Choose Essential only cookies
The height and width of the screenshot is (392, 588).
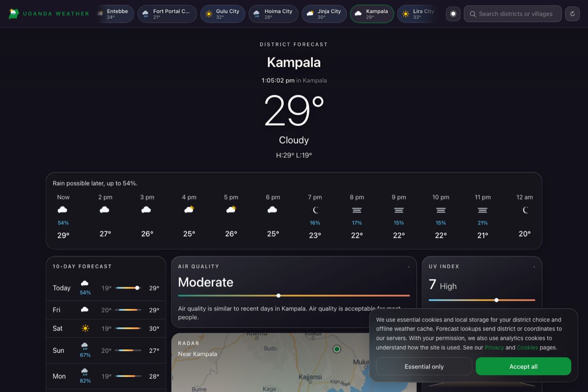(x=424, y=366)
